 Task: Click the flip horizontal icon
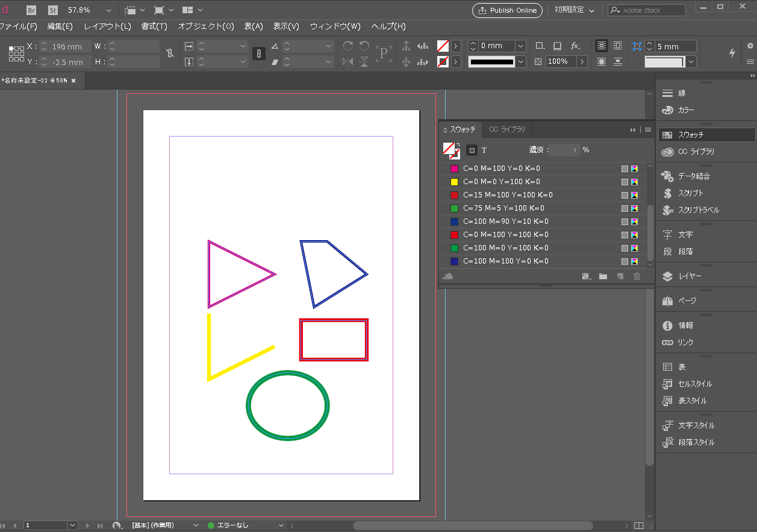(348, 61)
